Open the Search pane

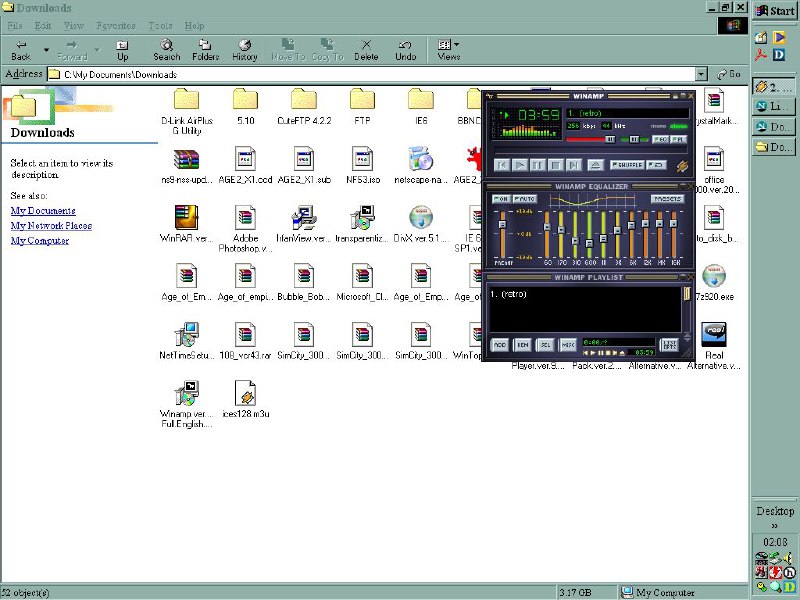tap(167, 51)
